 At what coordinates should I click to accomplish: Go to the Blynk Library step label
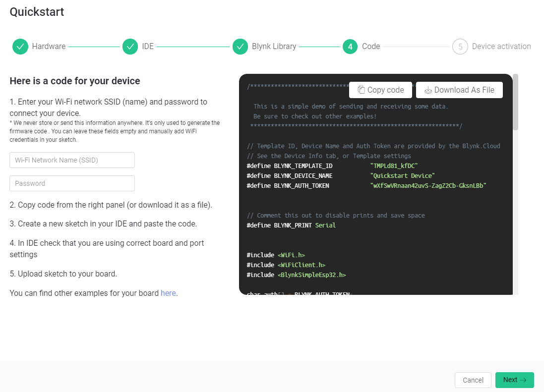click(274, 47)
